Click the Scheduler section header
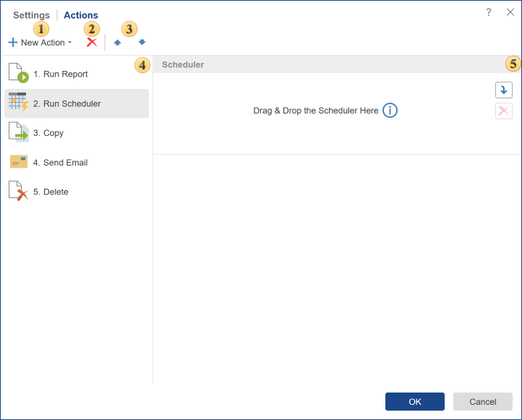 coord(183,64)
